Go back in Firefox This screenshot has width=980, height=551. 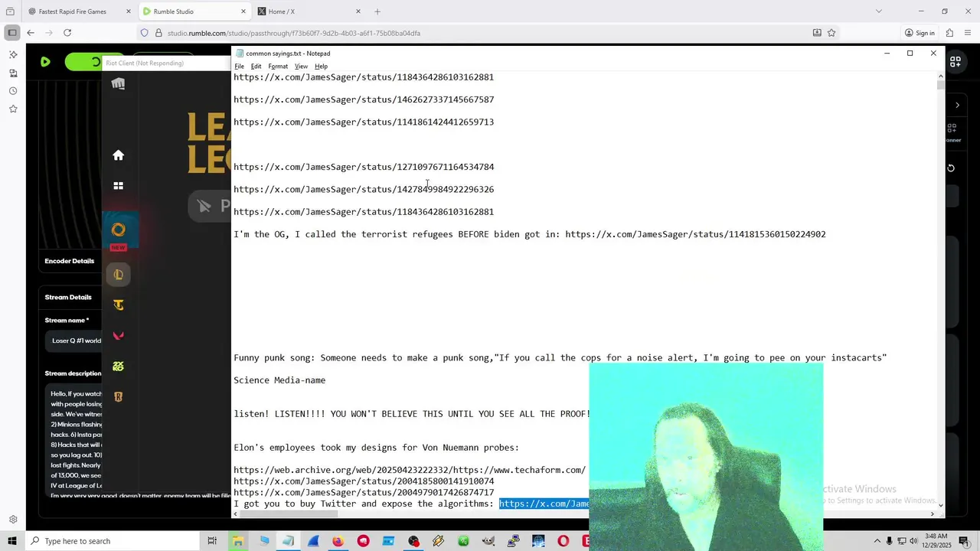(31, 33)
